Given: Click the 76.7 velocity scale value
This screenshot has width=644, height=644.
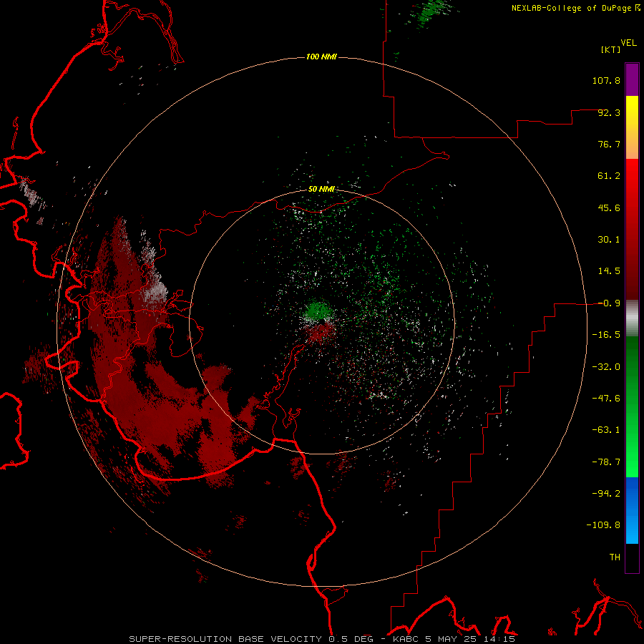Looking at the screenshot, I should click(x=609, y=144).
